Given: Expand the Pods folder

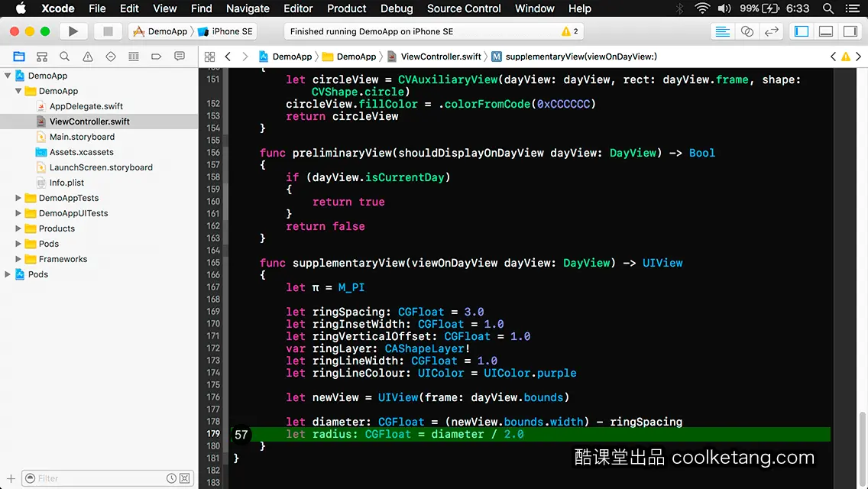Looking at the screenshot, I should 18,244.
